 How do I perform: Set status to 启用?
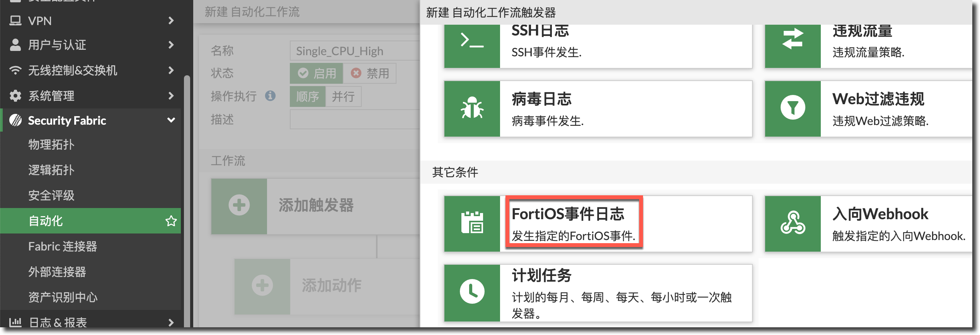(316, 73)
